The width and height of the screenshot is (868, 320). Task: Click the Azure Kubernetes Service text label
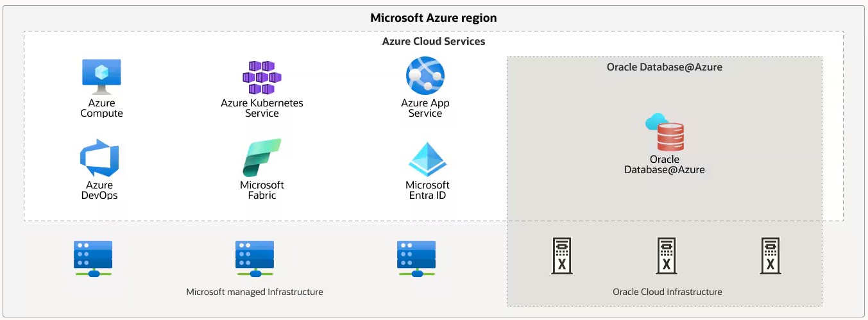click(262, 108)
